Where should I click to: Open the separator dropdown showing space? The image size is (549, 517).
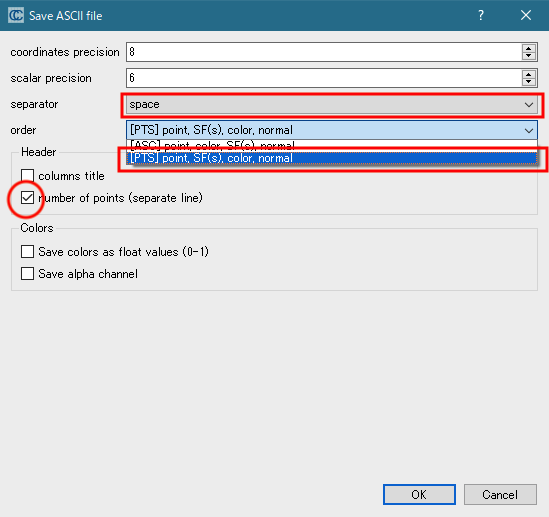point(332,104)
